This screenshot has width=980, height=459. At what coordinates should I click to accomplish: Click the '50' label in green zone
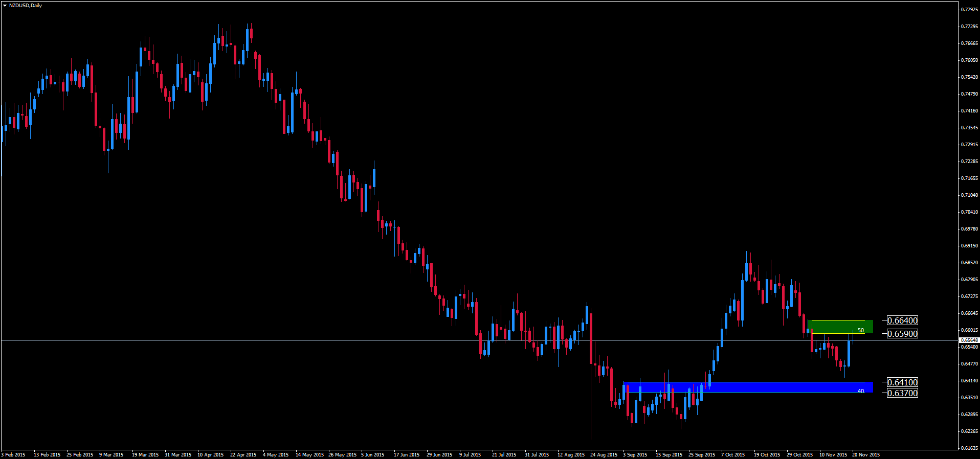coord(861,330)
